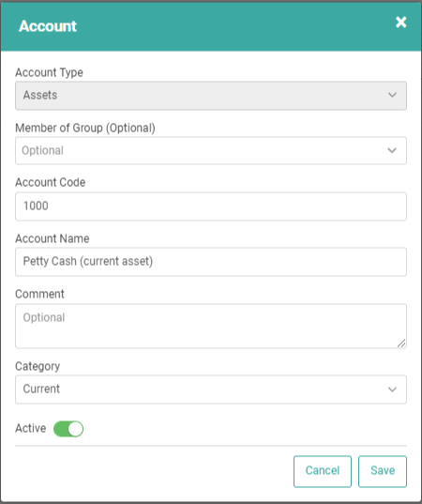Click the chevron arrow in Category field
This screenshot has width=422, height=504.
click(x=392, y=389)
